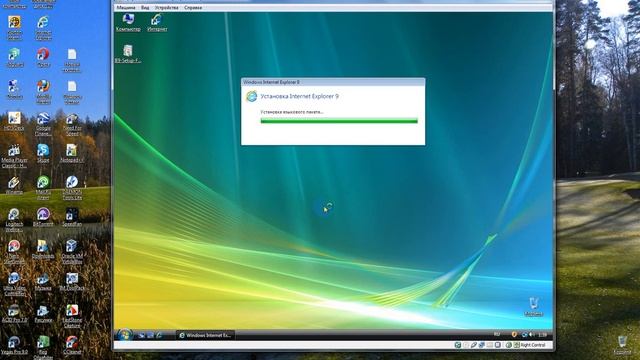The width and height of the screenshot is (640, 360).
Task: Click the volume tray icon in the guest
Action: pyautogui.click(x=531, y=335)
